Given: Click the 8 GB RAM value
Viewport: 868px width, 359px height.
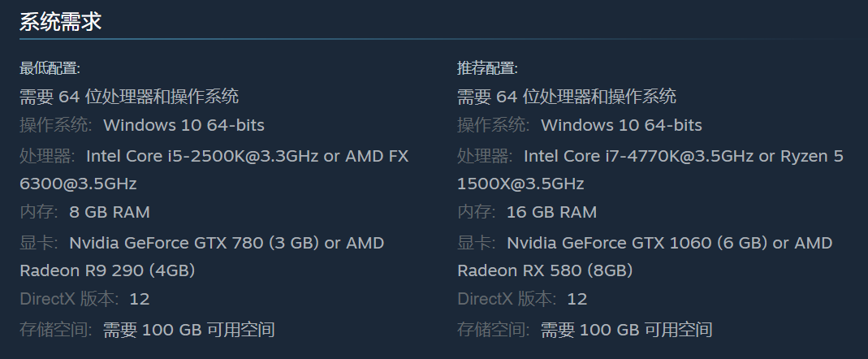Looking at the screenshot, I should tap(110, 212).
